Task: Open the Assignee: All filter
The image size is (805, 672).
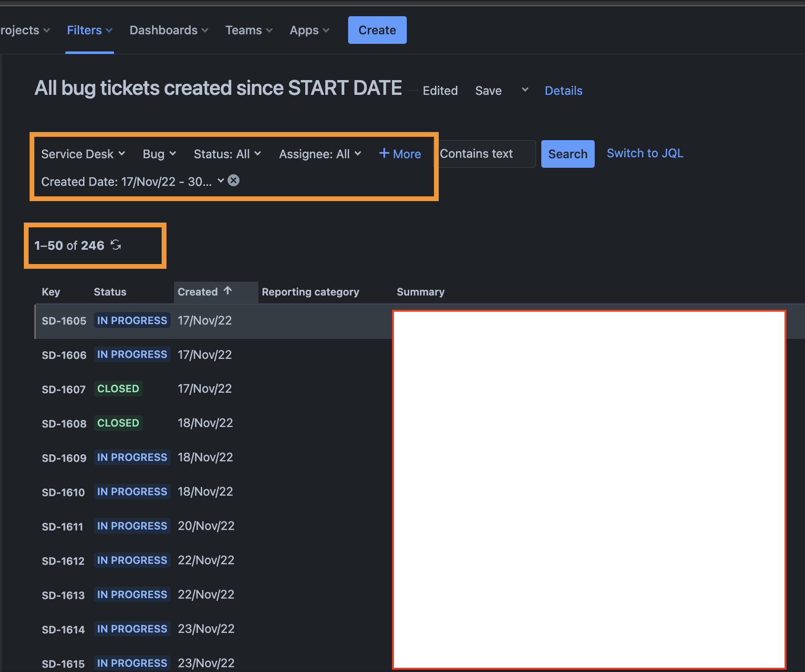Action: tap(320, 154)
